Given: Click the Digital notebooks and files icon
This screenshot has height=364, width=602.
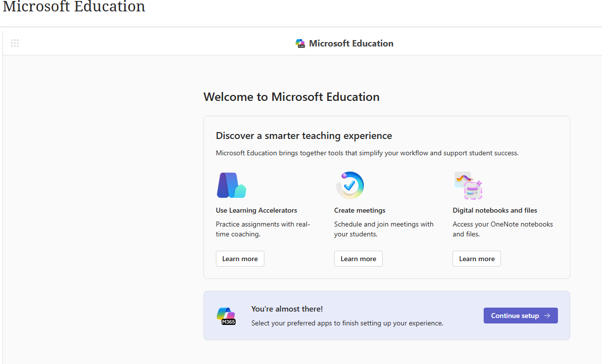Looking at the screenshot, I should pos(468,185).
